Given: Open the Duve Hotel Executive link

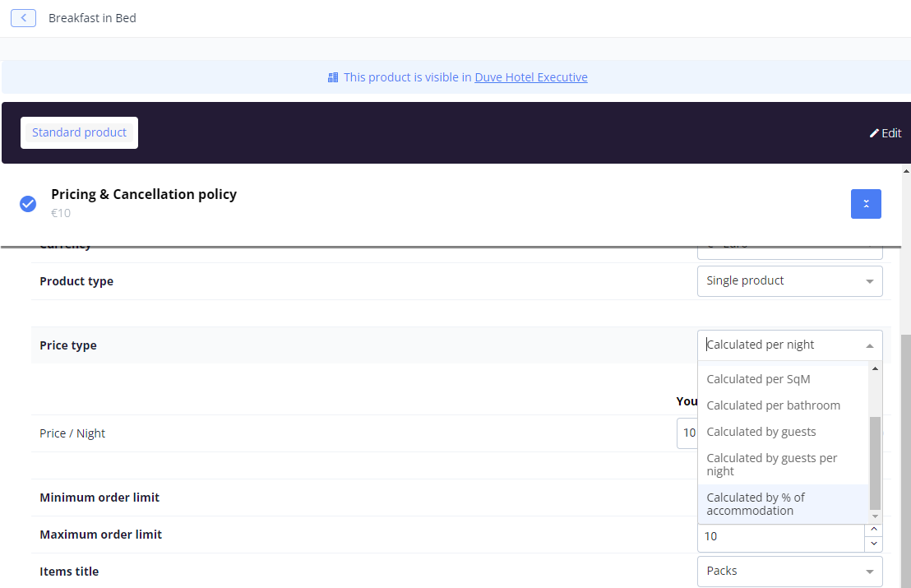Looking at the screenshot, I should [530, 77].
